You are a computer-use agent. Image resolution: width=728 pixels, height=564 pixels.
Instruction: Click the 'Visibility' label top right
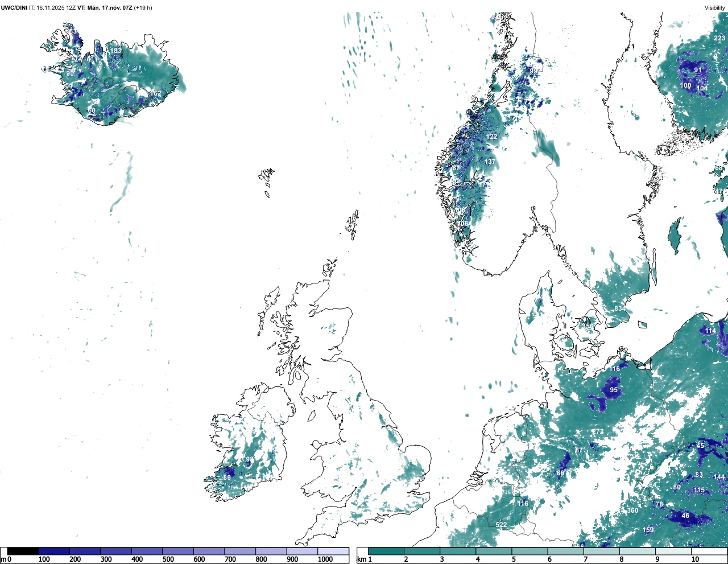(715, 7)
